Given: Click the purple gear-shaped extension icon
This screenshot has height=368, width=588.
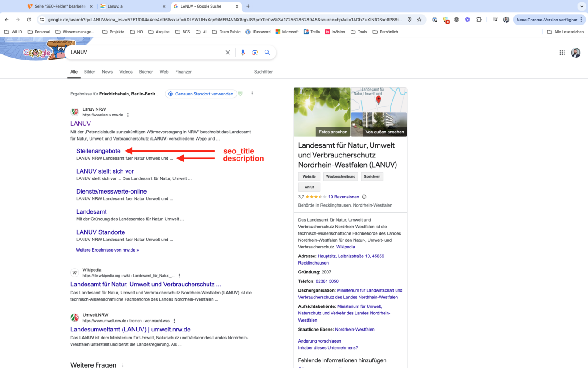Looking at the screenshot, I should 467,20.
